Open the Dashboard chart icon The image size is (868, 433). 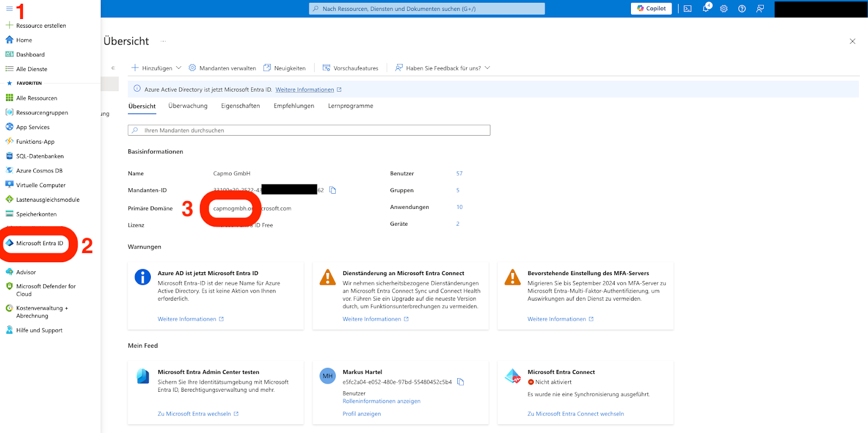click(9, 54)
